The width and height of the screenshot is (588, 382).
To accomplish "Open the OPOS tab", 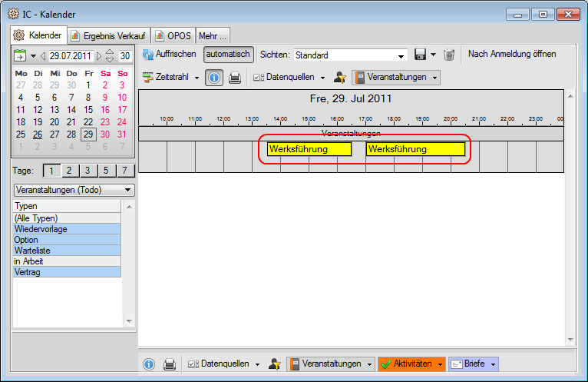I will point(173,35).
